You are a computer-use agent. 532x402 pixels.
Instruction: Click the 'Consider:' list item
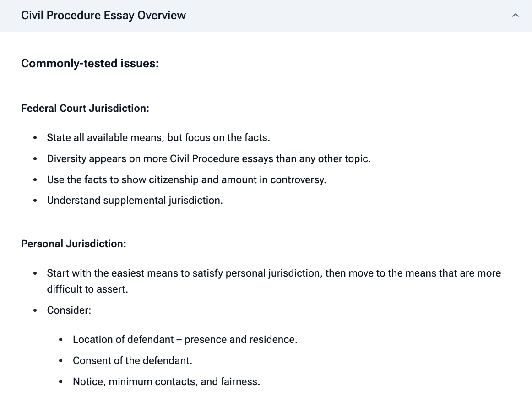click(69, 310)
